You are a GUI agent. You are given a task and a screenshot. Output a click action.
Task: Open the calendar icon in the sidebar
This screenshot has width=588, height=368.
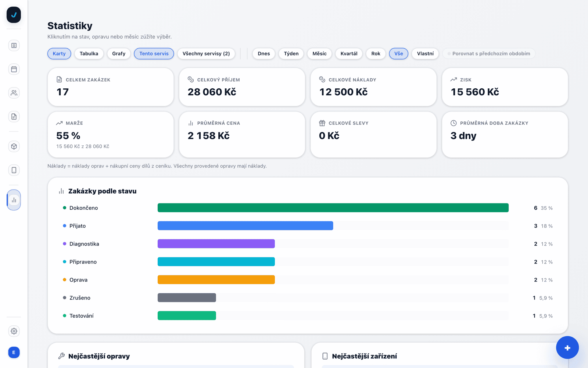click(x=14, y=69)
